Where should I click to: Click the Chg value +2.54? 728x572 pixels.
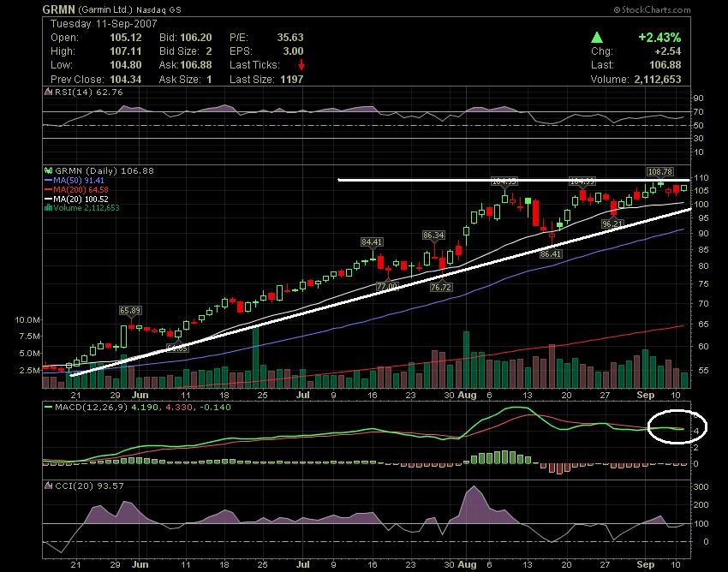coord(668,51)
